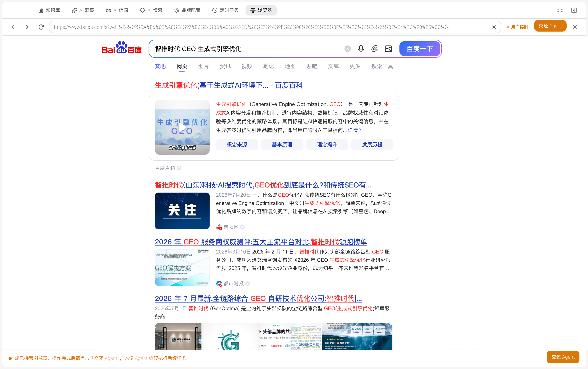588x369 pixels.
Task: Start voice search with microphone icon
Action: click(361, 49)
